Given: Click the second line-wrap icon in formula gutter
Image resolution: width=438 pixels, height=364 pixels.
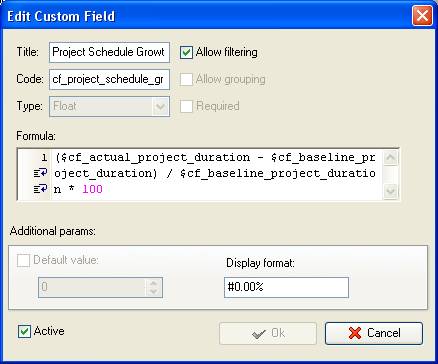Looking at the screenshot, I should coord(40,189).
